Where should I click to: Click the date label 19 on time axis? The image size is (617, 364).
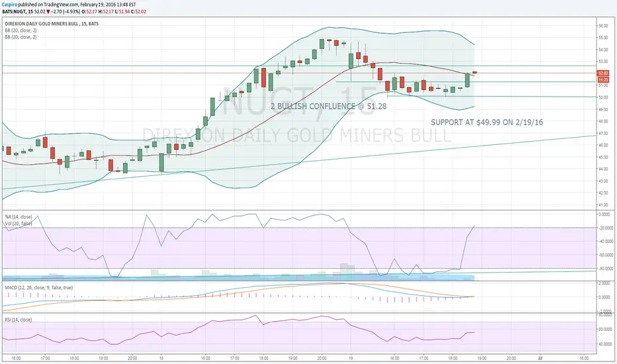(351, 358)
